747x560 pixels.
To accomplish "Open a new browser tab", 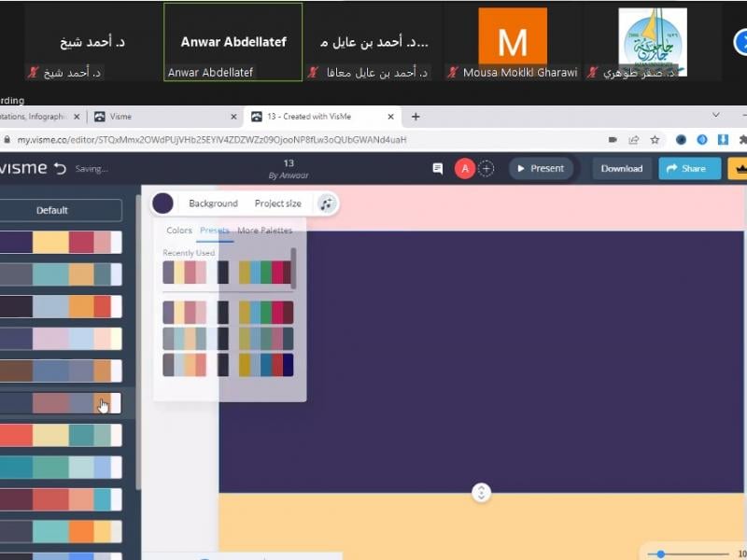I will 416,117.
